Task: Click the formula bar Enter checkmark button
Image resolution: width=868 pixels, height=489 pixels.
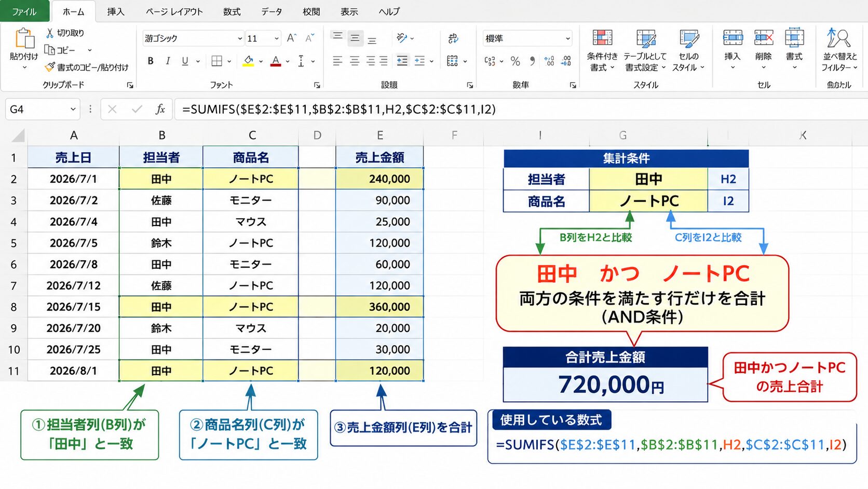Action: (137, 109)
